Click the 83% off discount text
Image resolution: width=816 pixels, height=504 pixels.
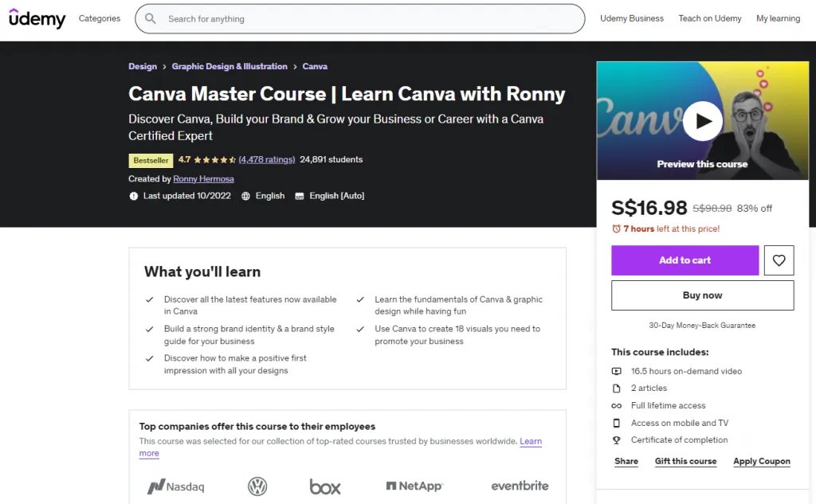[x=754, y=209]
